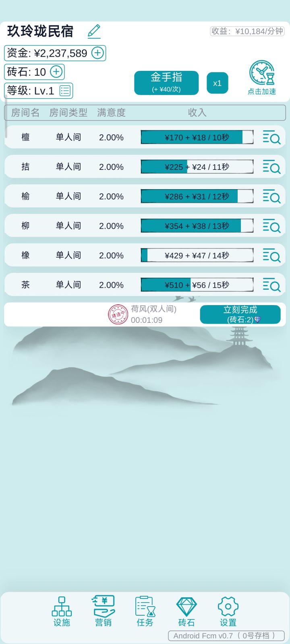The image size is (290, 644).
Task: Tap the plus icon next to 砖石
Action: tap(56, 72)
